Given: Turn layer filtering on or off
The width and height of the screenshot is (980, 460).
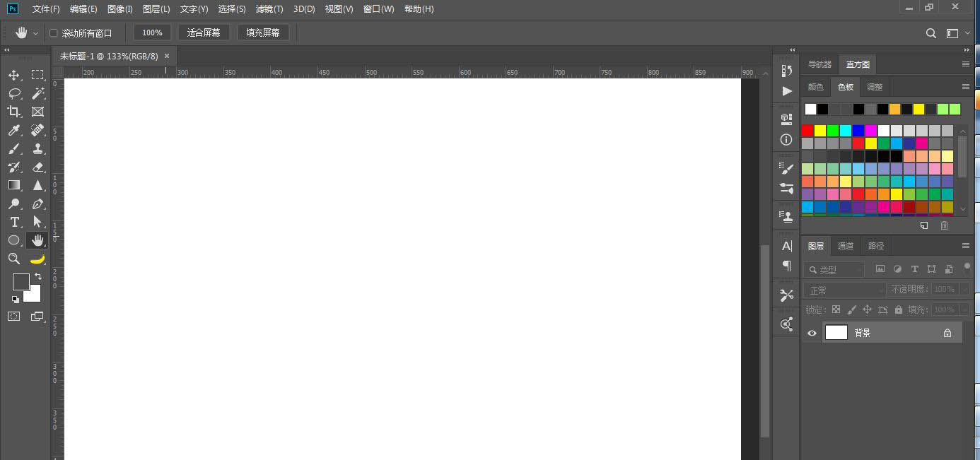Looking at the screenshot, I should pos(967,268).
